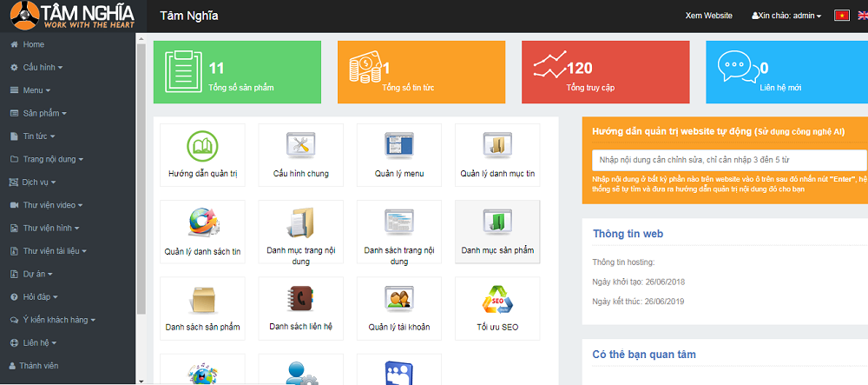Click the clipboard icon in products card
The height and width of the screenshot is (385, 868).
pos(183,70)
